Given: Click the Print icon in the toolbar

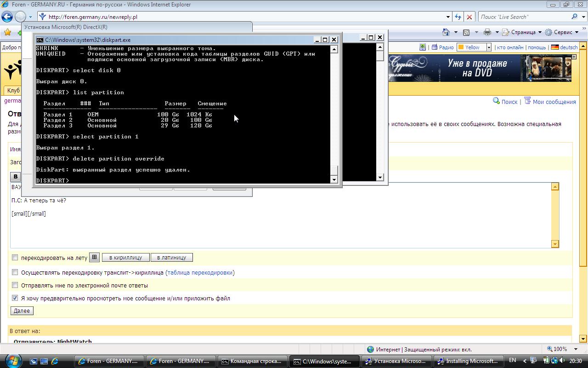Looking at the screenshot, I should tap(487, 32).
